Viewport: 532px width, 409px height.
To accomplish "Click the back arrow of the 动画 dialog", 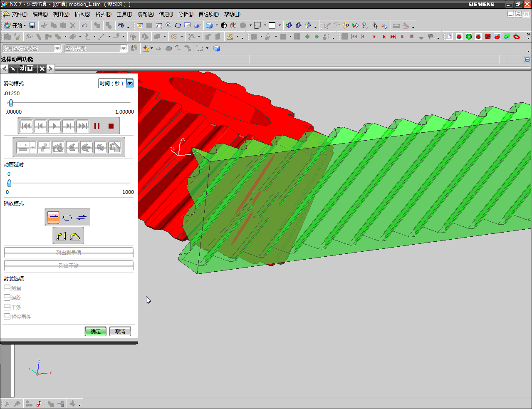I will coord(5,69).
